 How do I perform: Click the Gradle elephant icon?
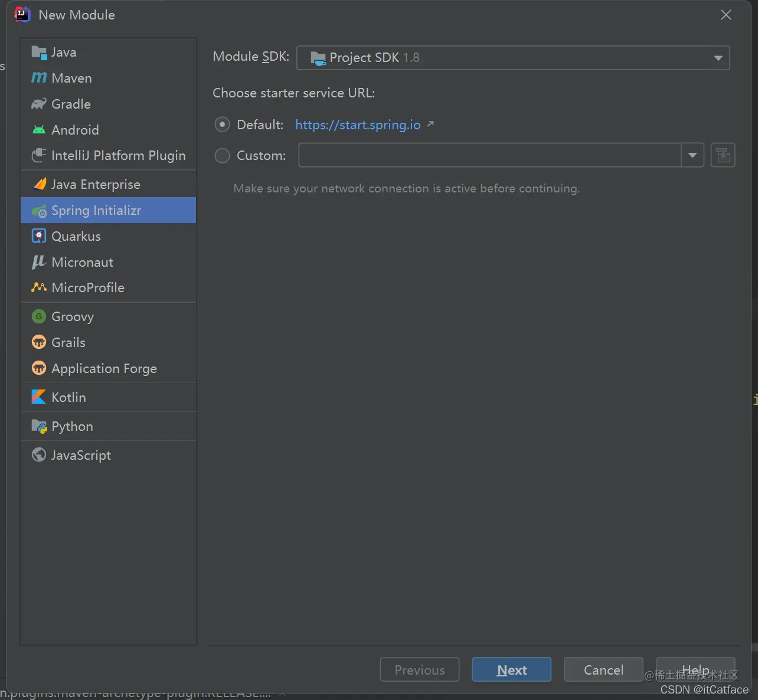[x=39, y=104]
